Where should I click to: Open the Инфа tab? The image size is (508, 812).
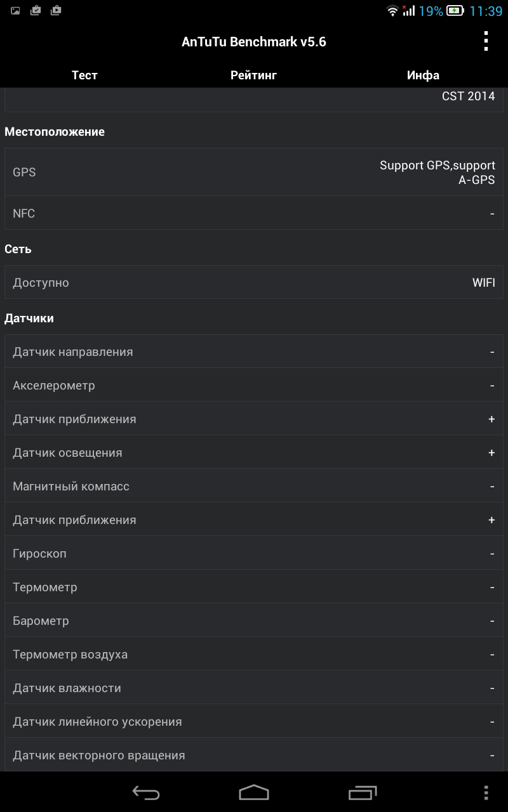tap(423, 75)
